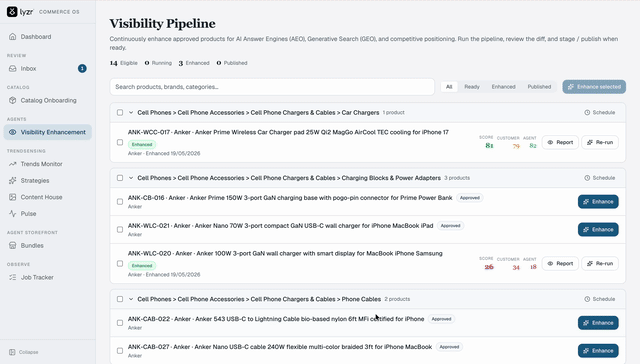Click the Approved badge on ANK-CAB-027
Viewport: 640px width, 364px height.
pyautogui.click(x=449, y=347)
